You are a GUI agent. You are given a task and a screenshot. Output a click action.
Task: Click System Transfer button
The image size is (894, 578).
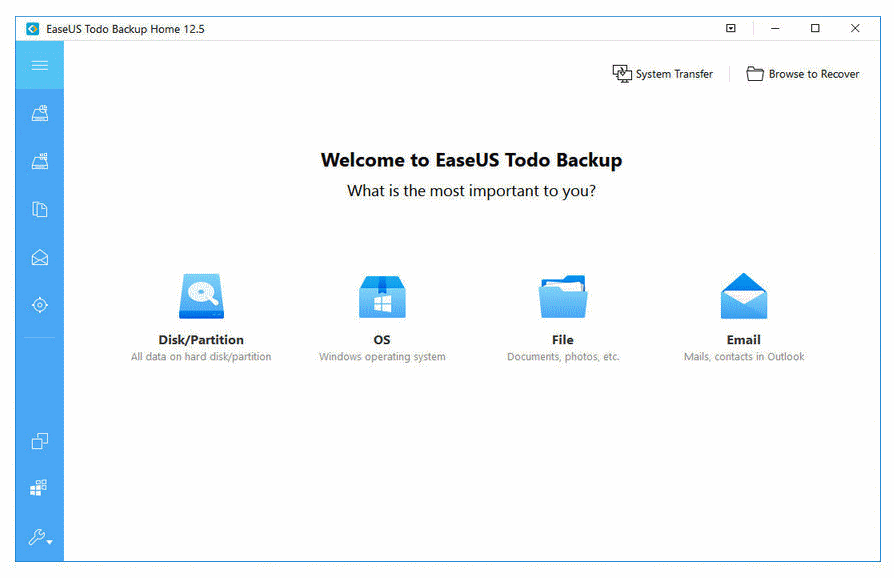click(x=663, y=74)
